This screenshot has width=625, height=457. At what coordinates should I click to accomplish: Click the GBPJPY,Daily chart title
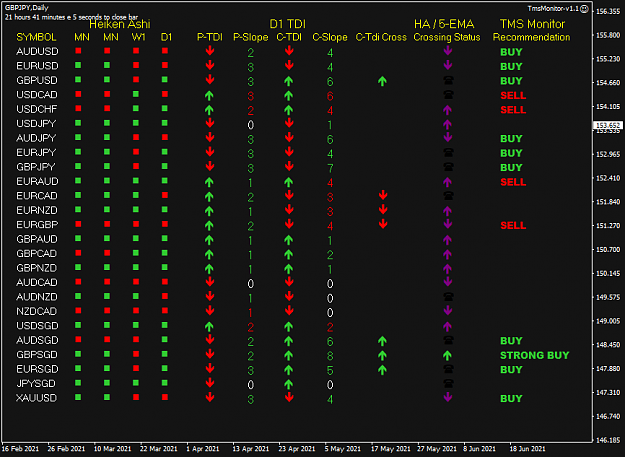pos(27,8)
